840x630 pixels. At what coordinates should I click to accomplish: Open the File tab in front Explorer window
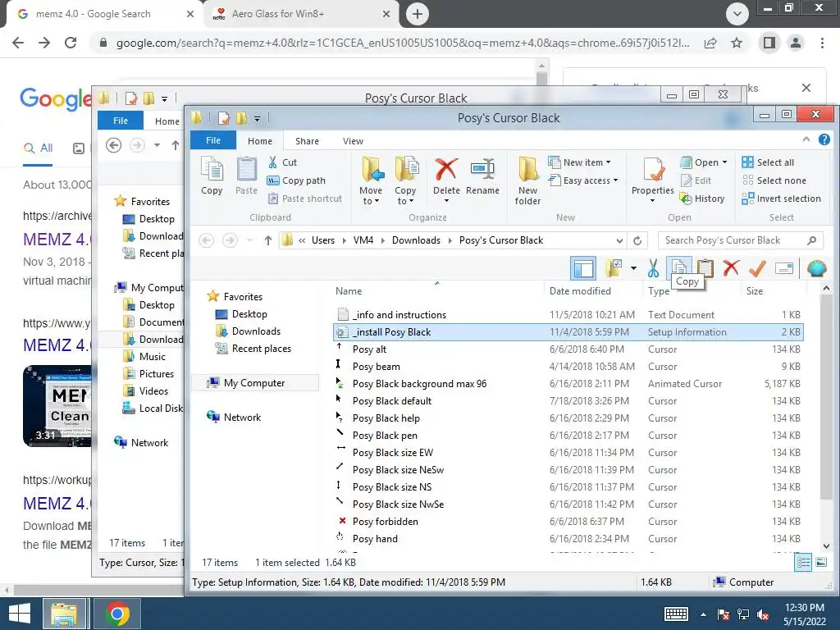[213, 140]
